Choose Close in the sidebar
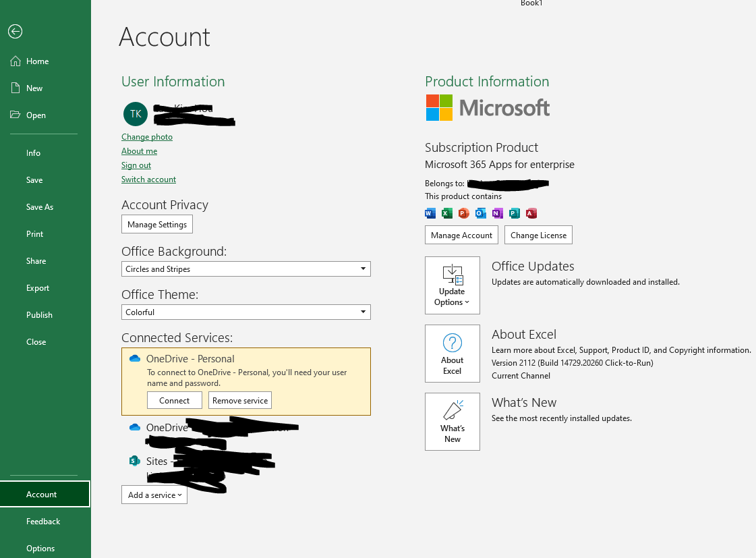 pyautogui.click(x=36, y=342)
